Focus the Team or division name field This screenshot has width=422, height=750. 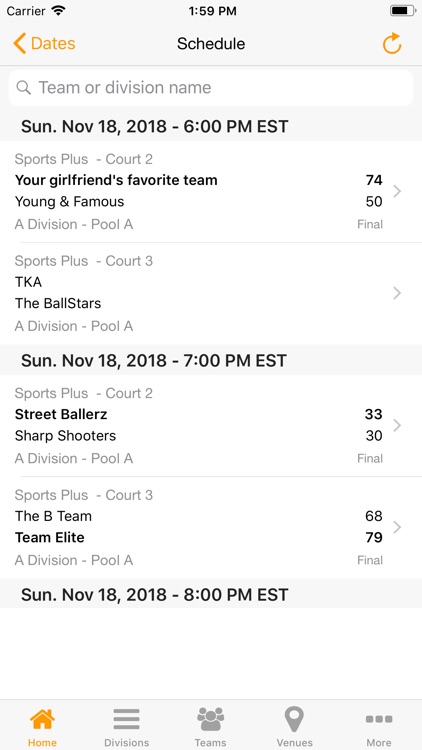click(x=211, y=88)
